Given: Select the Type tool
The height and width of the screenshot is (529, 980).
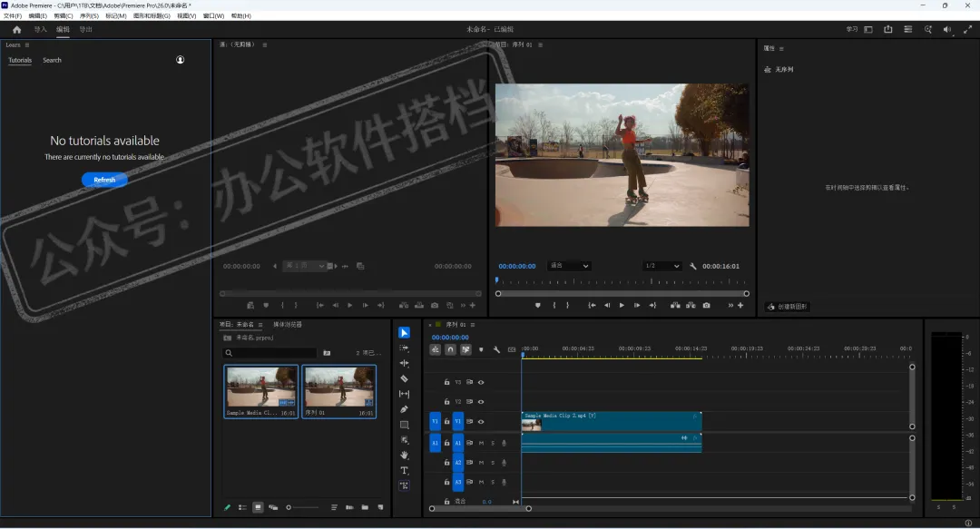Looking at the screenshot, I should click(404, 471).
